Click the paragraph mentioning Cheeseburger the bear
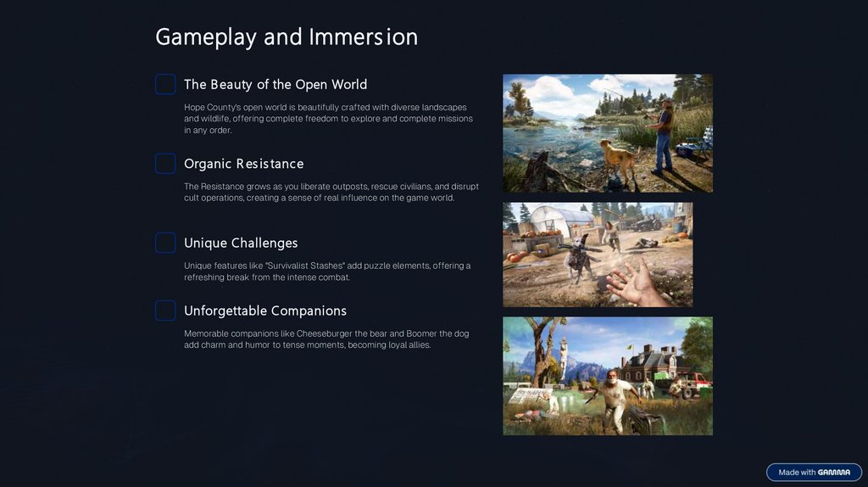The height and width of the screenshot is (487, 868). pos(326,339)
